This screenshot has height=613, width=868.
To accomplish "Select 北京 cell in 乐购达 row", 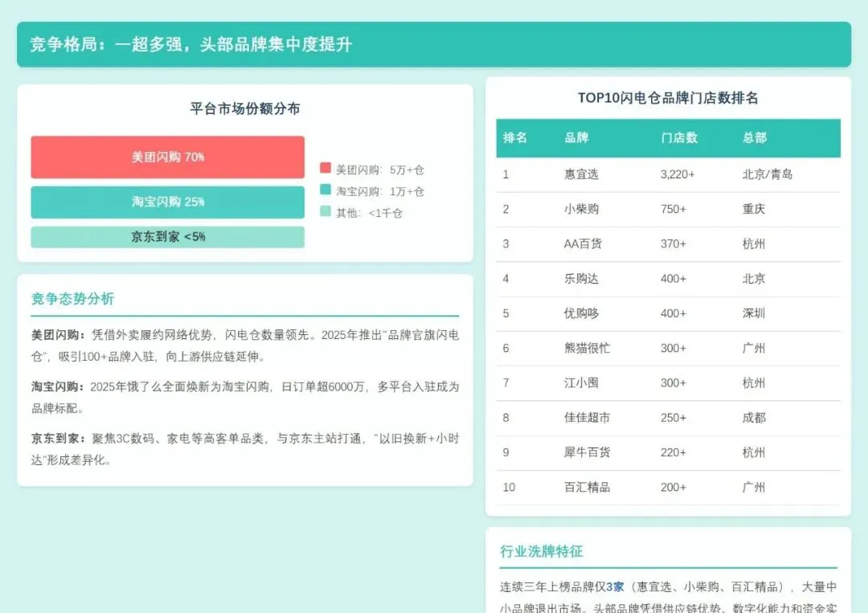I will coord(753,279).
